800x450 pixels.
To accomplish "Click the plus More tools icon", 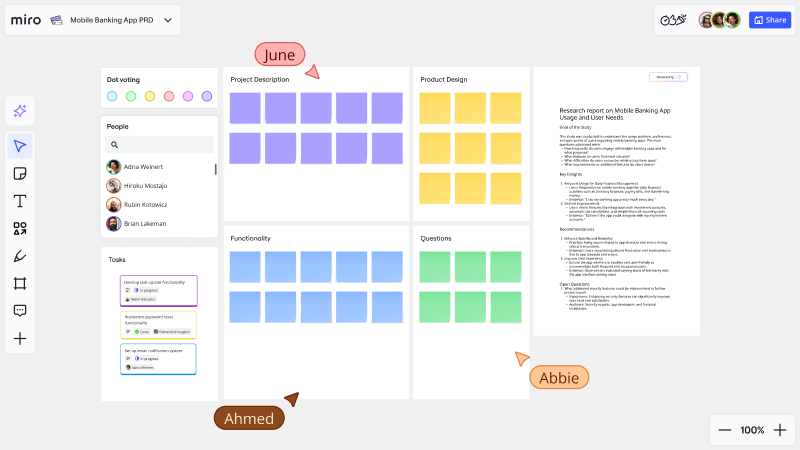I will (20, 338).
